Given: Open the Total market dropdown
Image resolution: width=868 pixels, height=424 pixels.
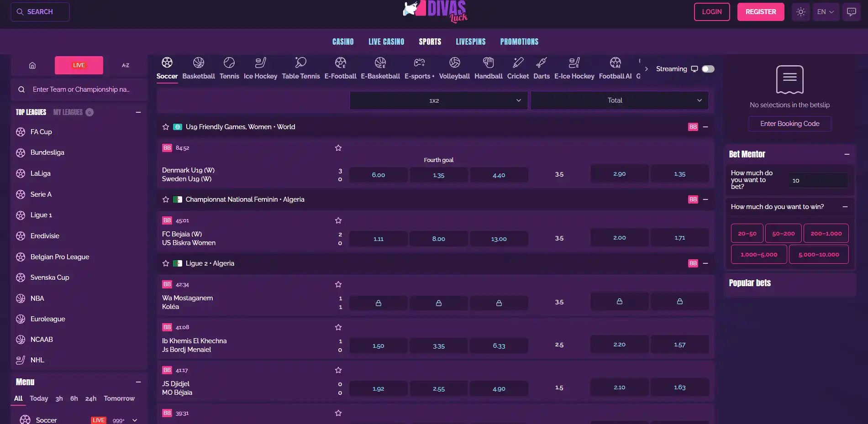Looking at the screenshot, I should tap(619, 100).
